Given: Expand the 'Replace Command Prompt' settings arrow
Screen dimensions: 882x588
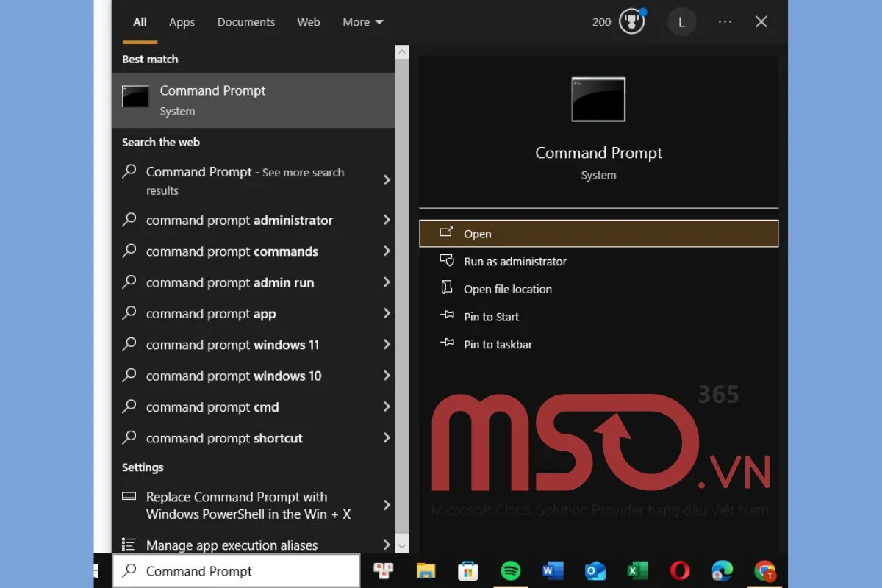Looking at the screenshot, I should click(x=387, y=506).
